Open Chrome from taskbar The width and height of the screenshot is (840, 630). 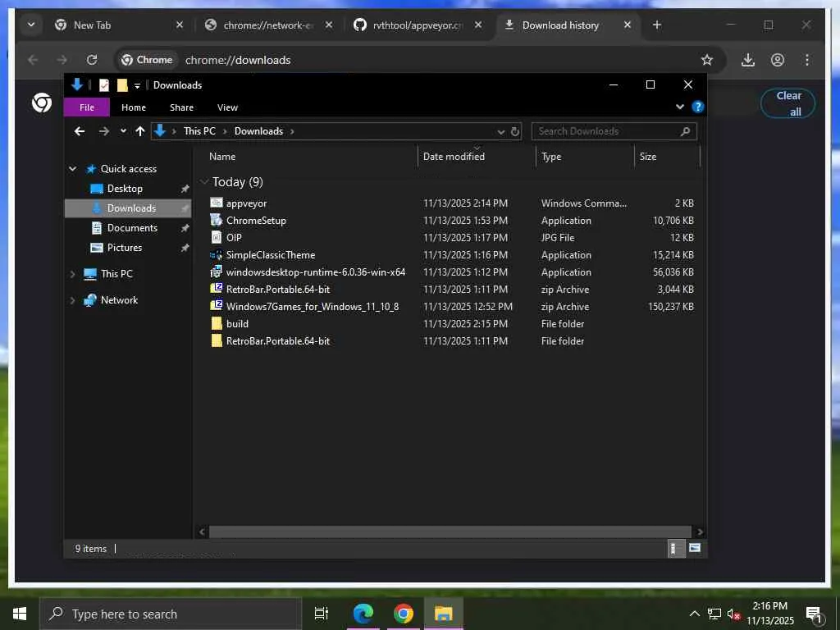coord(403,614)
